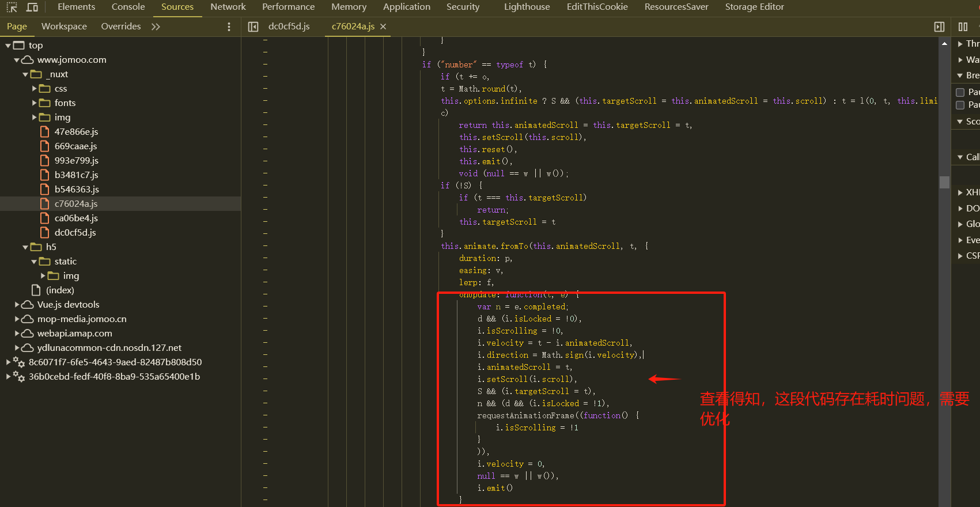Toggle first pause on exceptions checkbox

(x=960, y=92)
